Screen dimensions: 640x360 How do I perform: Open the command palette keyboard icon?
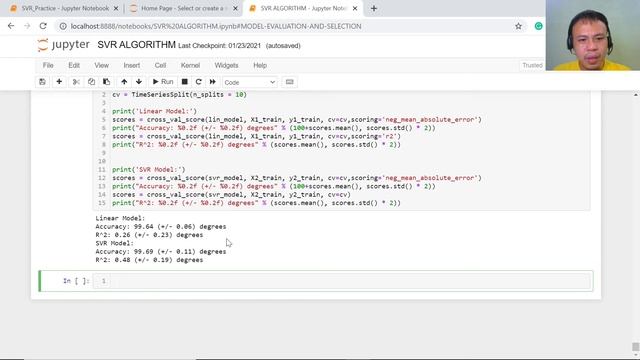[x=289, y=82]
